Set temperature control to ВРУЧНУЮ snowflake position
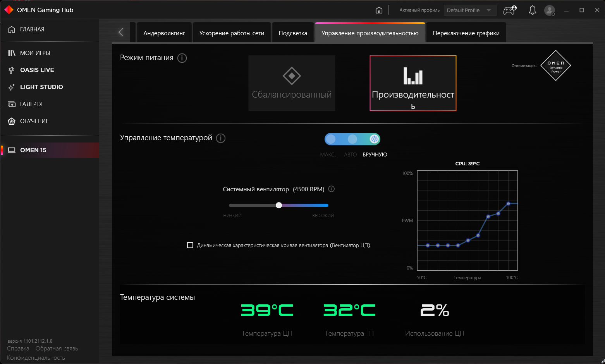The height and width of the screenshot is (364, 605). 374,139
